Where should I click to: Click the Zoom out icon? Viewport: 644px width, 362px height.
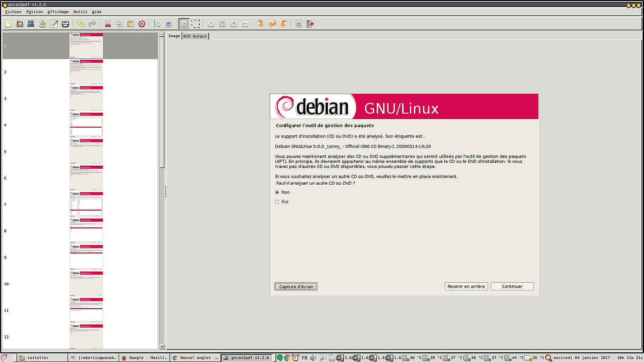(x=245, y=24)
